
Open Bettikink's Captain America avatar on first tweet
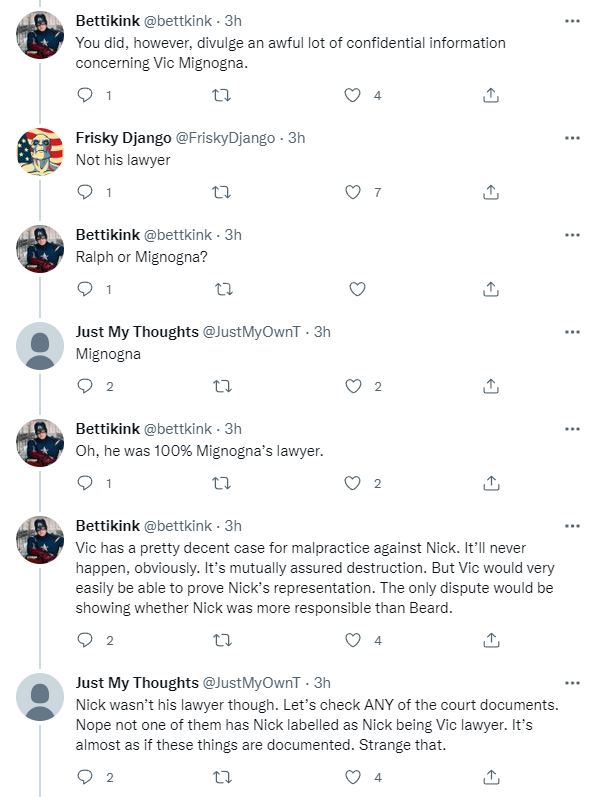click(40, 35)
